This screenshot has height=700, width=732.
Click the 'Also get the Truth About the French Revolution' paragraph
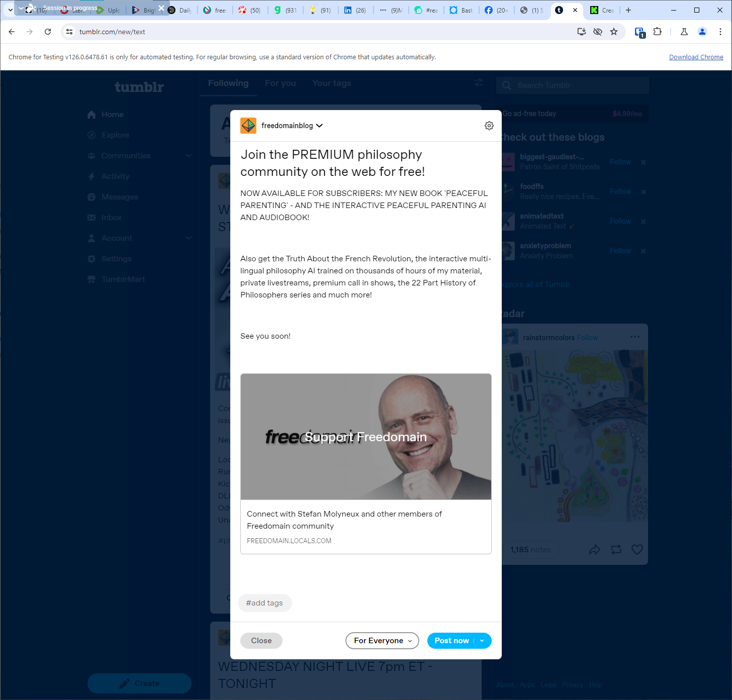pos(365,277)
